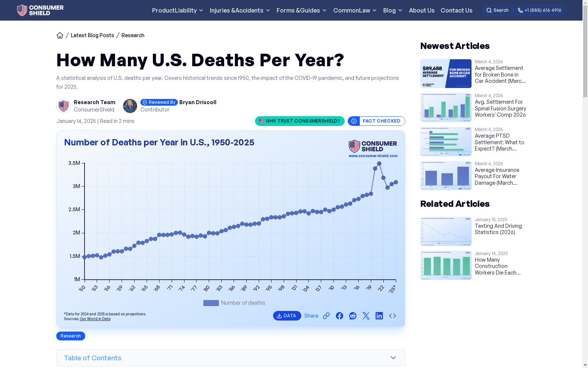Open the Contact Us page

tap(456, 10)
